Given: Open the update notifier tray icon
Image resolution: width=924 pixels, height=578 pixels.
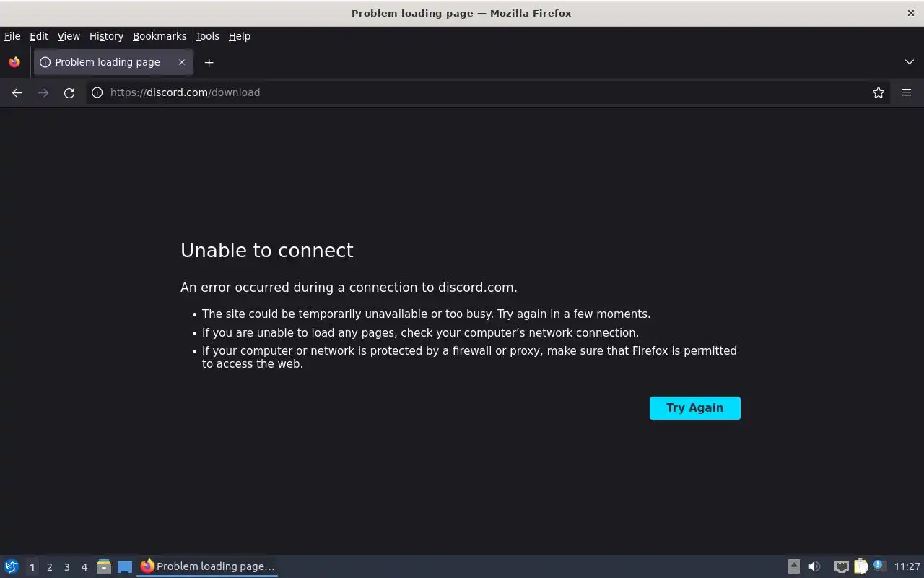Looking at the screenshot, I should (879, 566).
